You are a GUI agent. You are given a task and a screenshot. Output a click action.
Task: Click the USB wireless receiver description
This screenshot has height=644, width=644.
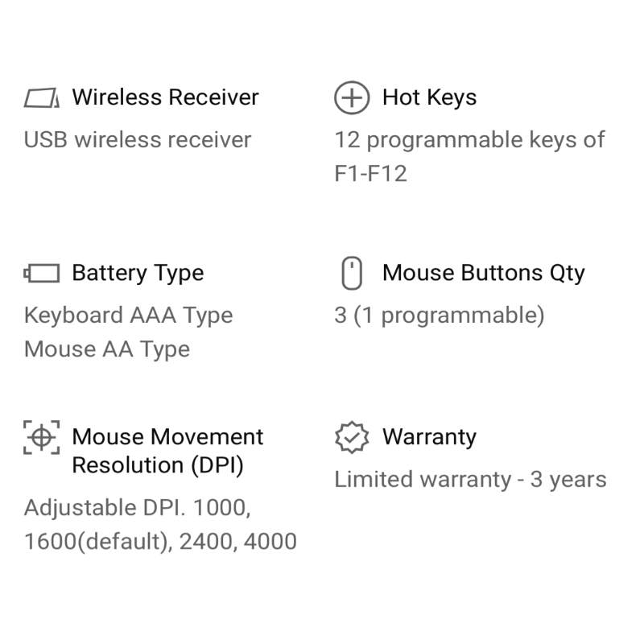(138, 140)
